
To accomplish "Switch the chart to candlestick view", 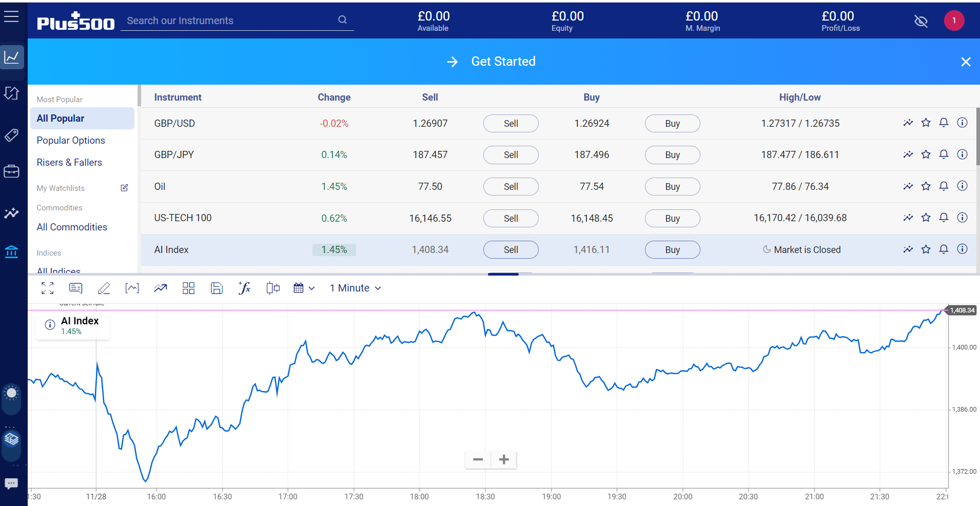I will point(272,288).
